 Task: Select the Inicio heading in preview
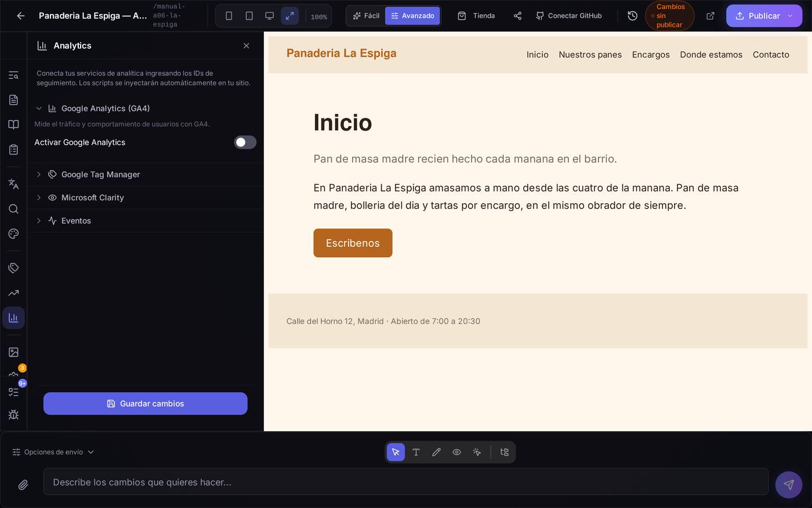pyautogui.click(x=343, y=123)
